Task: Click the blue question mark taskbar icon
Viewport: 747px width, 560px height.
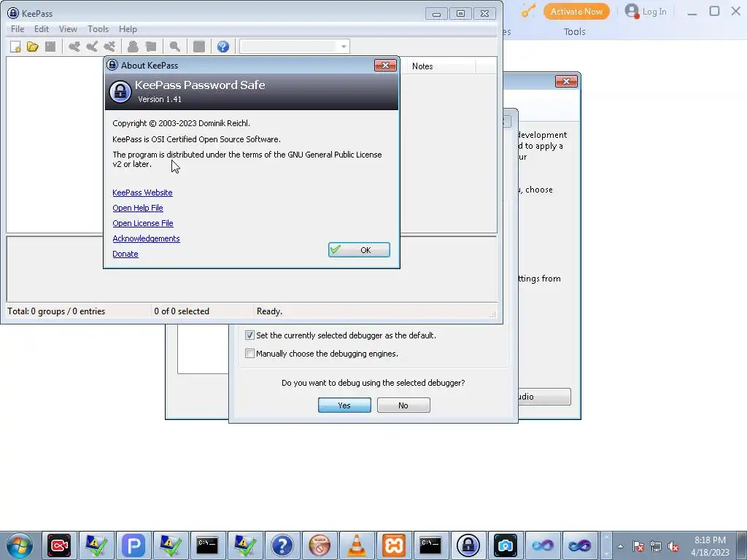Action: [282, 545]
